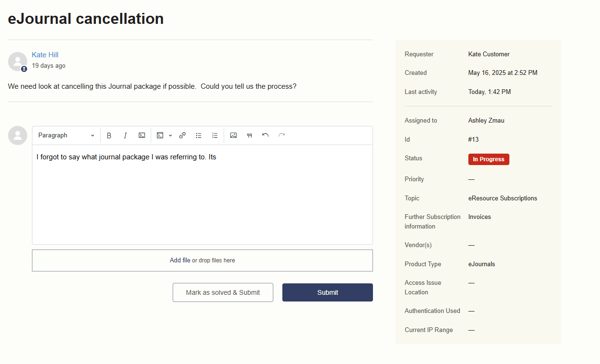600x364 pixels.
Task: Insert an image into the reply
Action: tap(233, 135)
